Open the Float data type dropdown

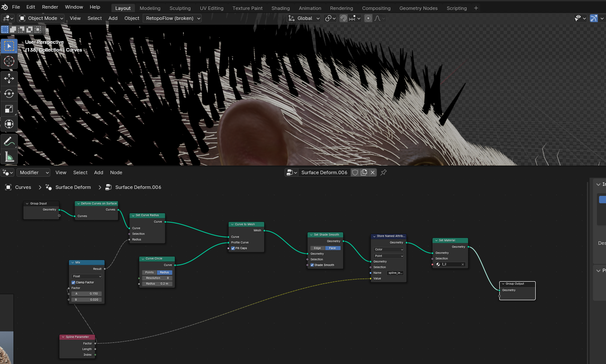click(87, 276)
